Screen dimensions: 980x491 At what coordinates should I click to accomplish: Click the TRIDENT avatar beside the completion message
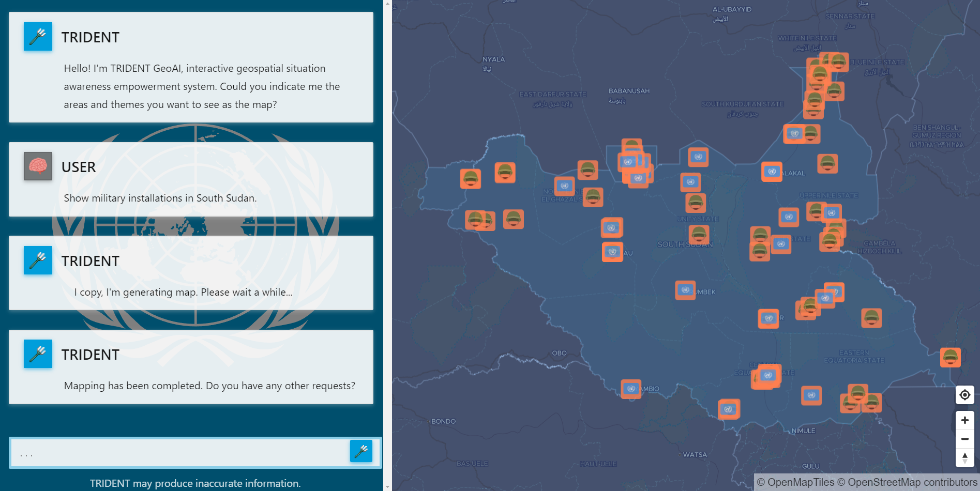37,354
